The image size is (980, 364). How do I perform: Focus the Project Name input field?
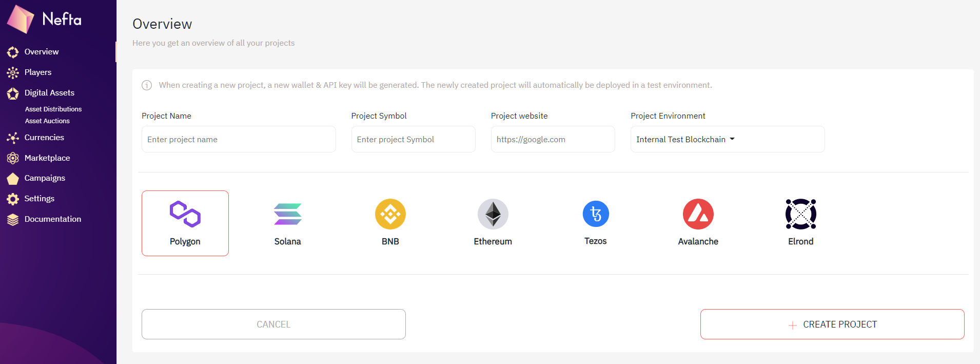pos(239,139)
